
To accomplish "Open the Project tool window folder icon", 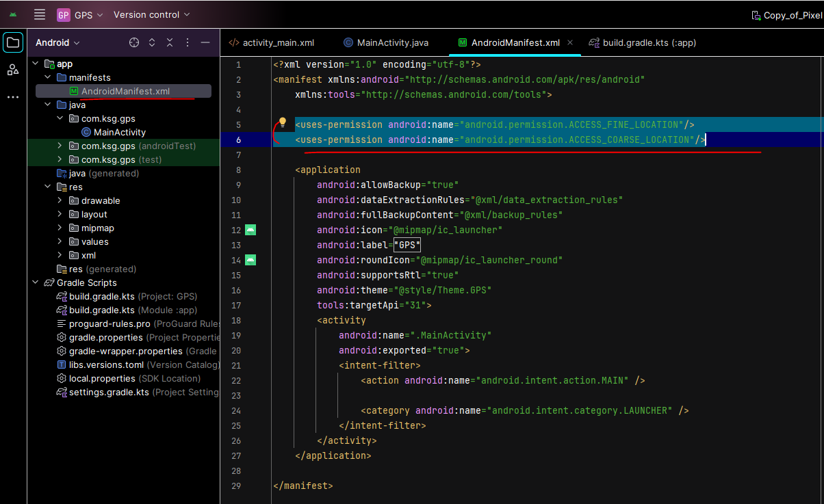I will 13,42.
